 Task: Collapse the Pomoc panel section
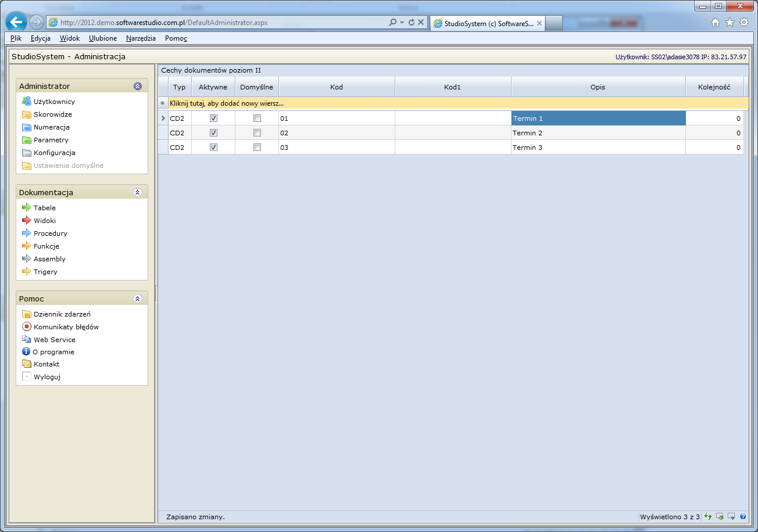click(138, 299)
